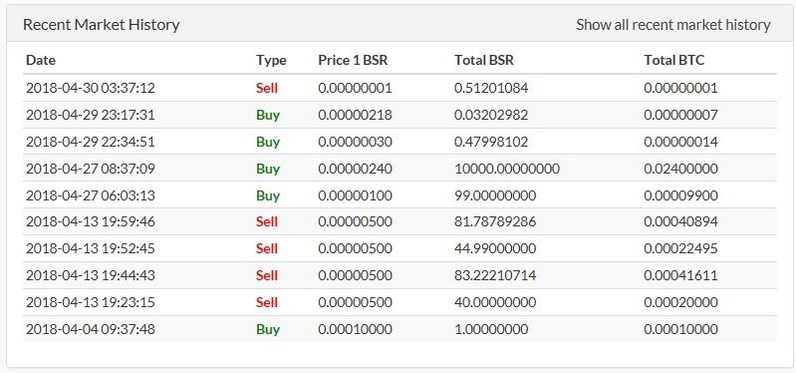Open Show all recent market history link
Image resolution: width=796 pixels, height=373 pixels.
click(x=673, y=24)
